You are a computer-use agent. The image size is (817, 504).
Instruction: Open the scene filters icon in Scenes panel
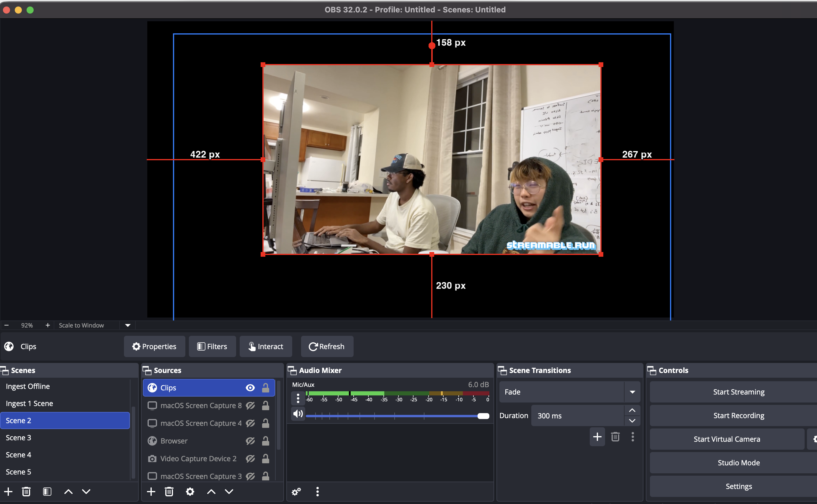(47, 491)
